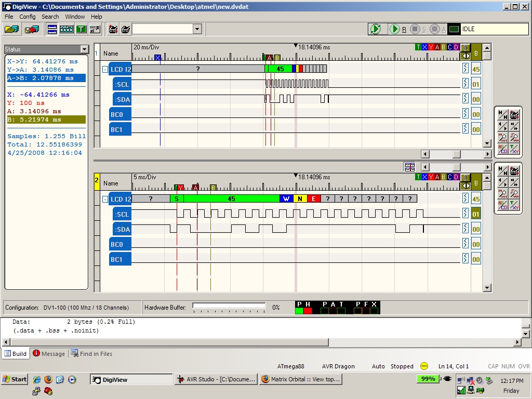This screenshot has width=532, height=399.
Task: Click the link windows icon between waveform panes
Action: click(409, 167)
